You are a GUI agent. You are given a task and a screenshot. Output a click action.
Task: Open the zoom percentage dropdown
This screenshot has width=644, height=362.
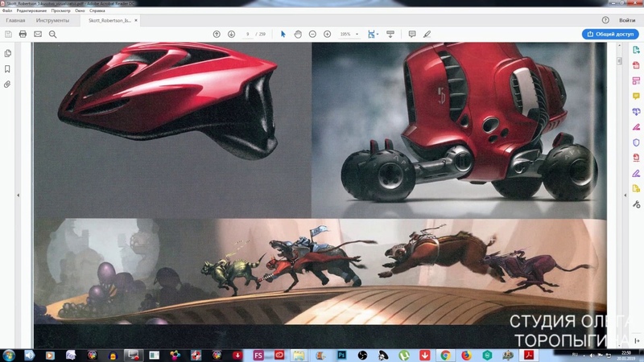point(349,35)
